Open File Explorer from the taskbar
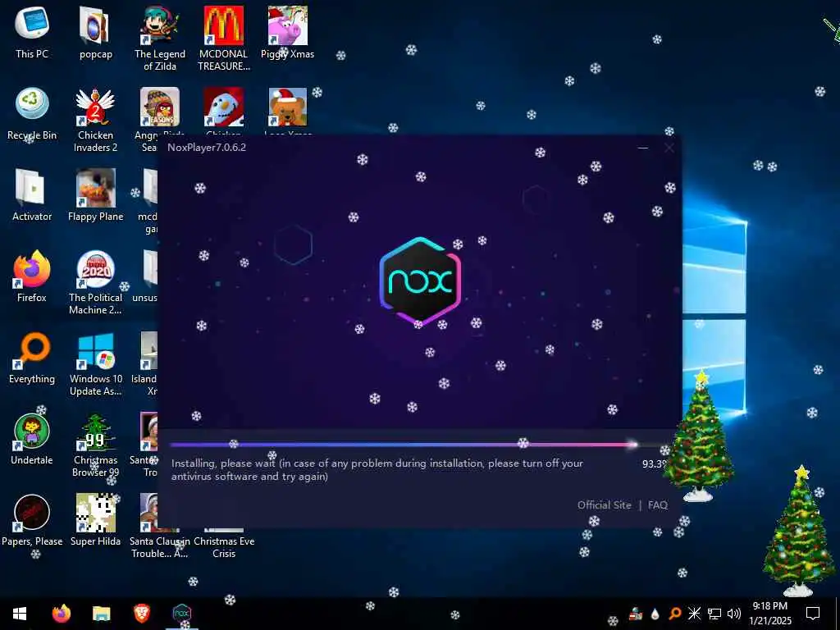The image size is (840, 630). pos(101,613)
